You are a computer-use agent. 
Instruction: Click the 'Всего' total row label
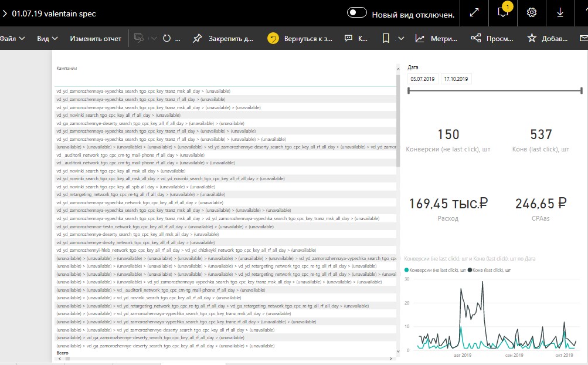62,353
